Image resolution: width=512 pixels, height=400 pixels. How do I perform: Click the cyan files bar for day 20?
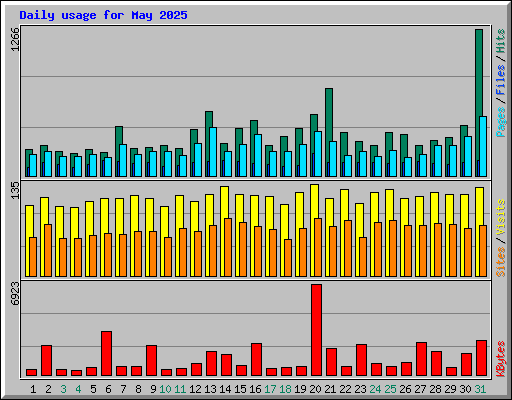318,154
